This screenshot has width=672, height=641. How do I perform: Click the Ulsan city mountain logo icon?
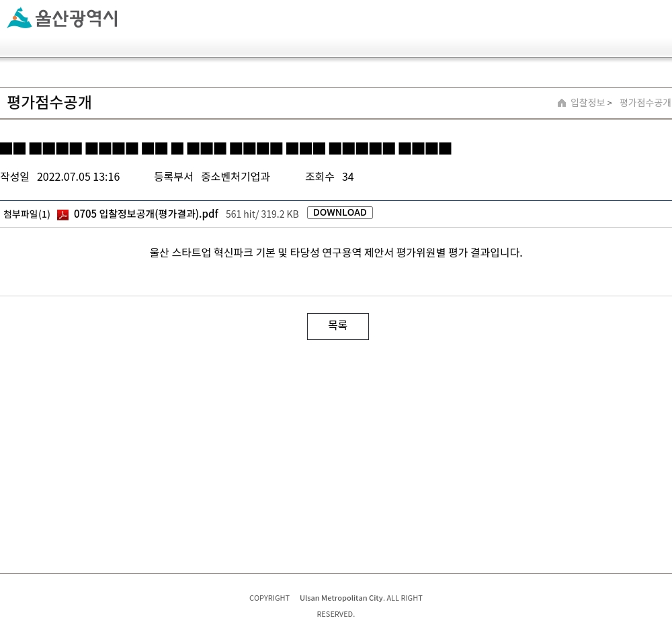(x=19, y=18)
